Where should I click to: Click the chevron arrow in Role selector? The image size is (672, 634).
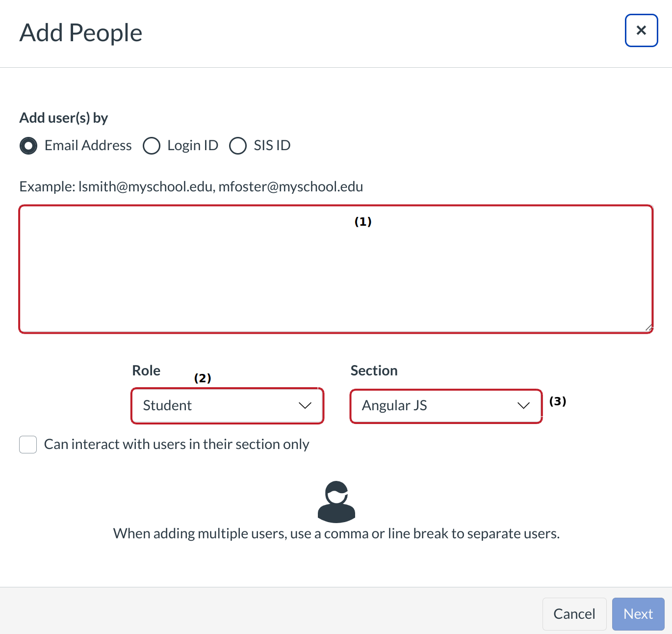pos(305,406)
